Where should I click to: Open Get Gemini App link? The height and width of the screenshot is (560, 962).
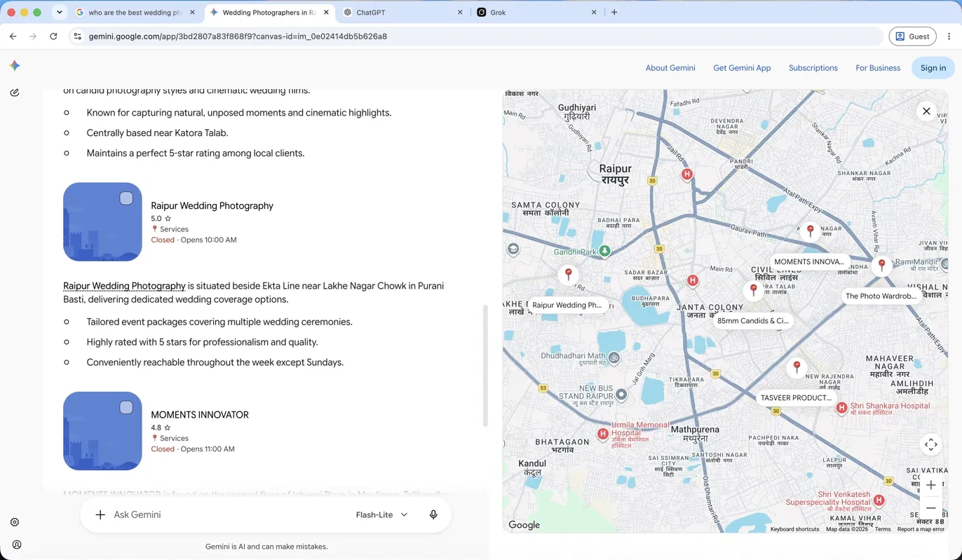pyautogui.click(x=742, y=68)
